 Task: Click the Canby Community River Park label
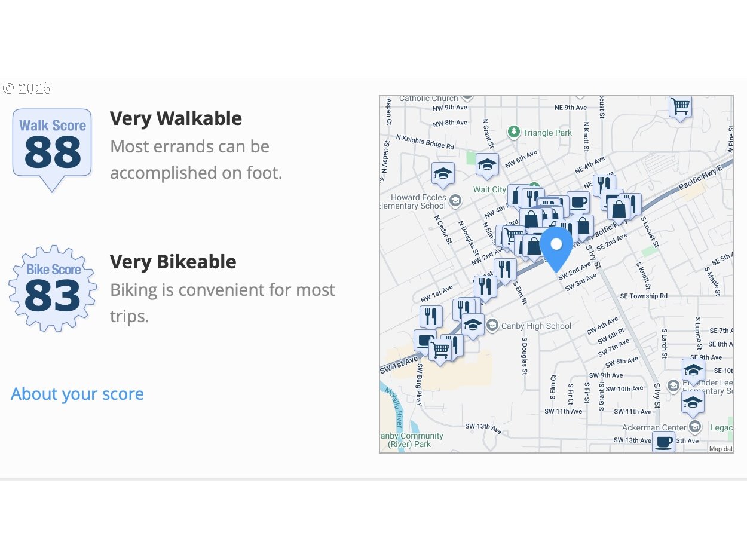(x=412, y=440)
